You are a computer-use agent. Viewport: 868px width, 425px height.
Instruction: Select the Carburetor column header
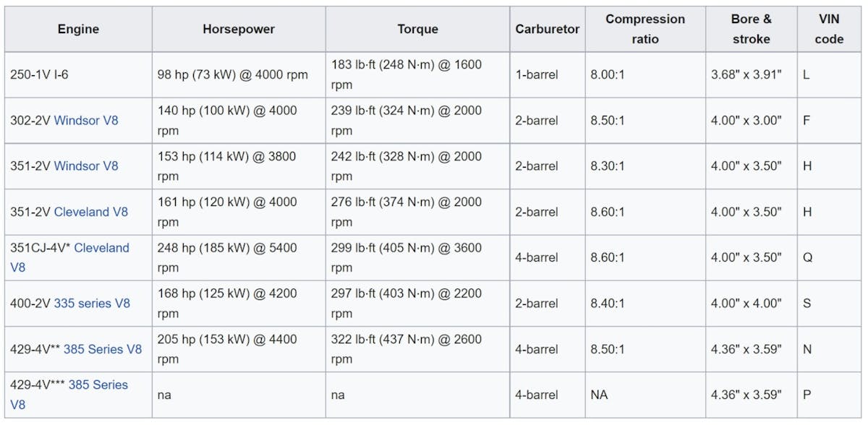click(x=548, y=30)
